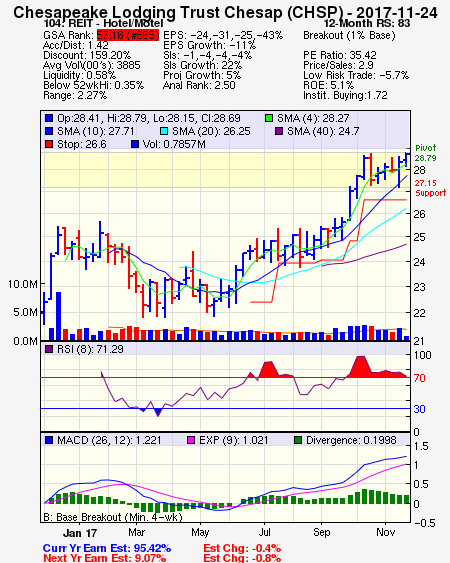Click the Mar date axis label
This screenshot has width=450, height=563.
[x=136, y=532]
